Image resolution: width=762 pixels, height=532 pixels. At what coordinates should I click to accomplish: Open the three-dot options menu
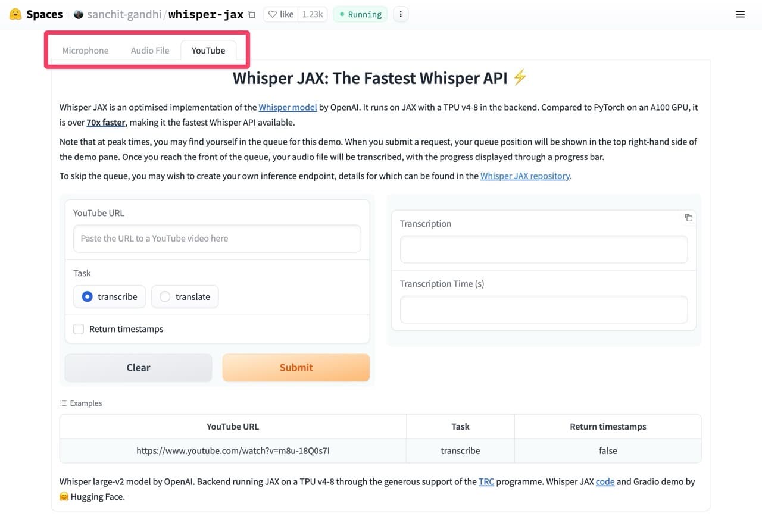pyautogui.click(x=401, y=14)
